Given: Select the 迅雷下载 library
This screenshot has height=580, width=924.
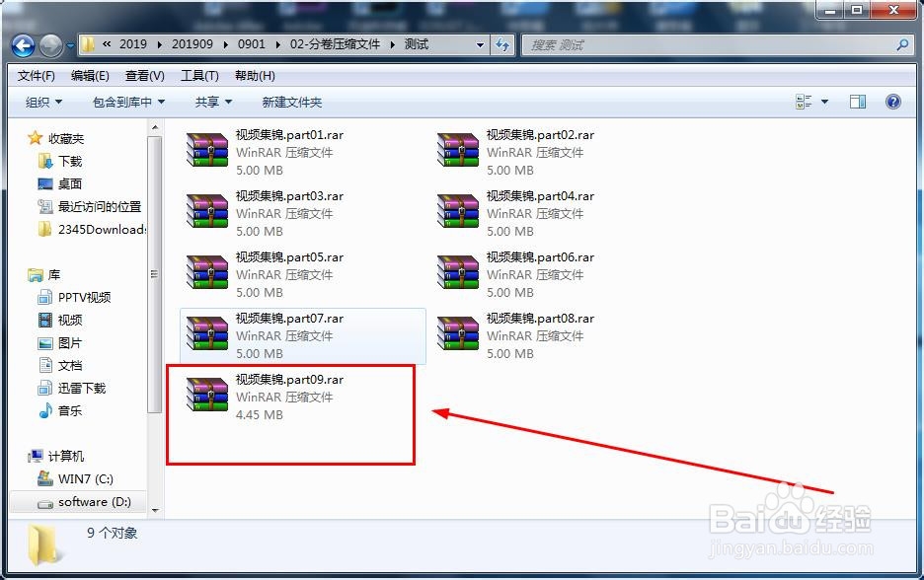Looking at the screenshot, I should click(x=71, y=388).
